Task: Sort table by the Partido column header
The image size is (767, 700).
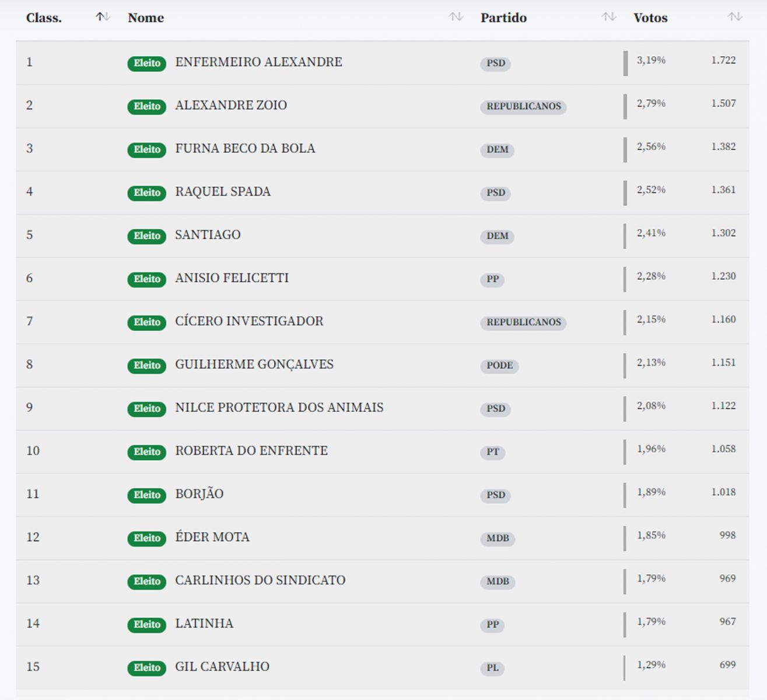Action: pos(503,18)
